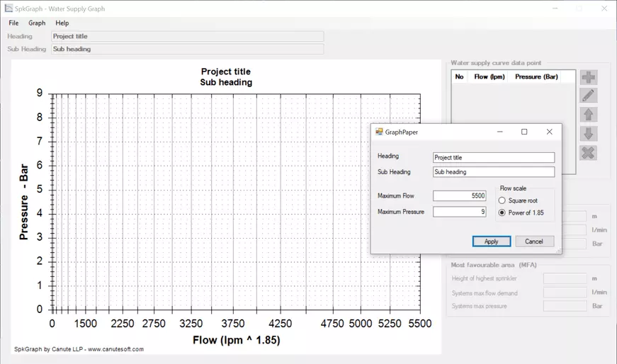Open the Graph menu
Screen dimensions: 617x364
pyautogui.click(x=37, y=23)
